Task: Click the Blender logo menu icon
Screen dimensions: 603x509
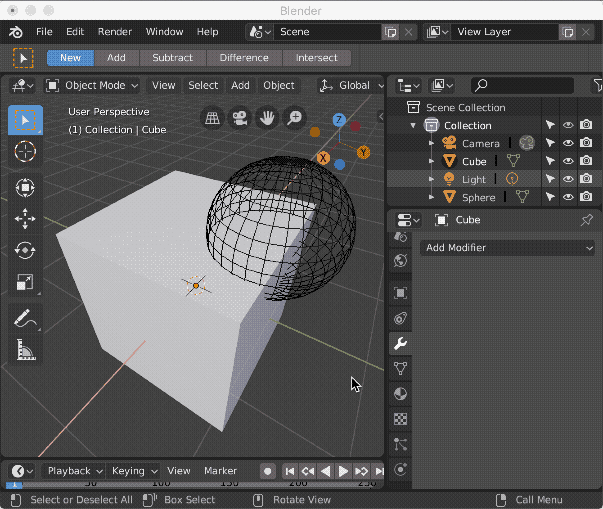Action: [x=16, y=32]
